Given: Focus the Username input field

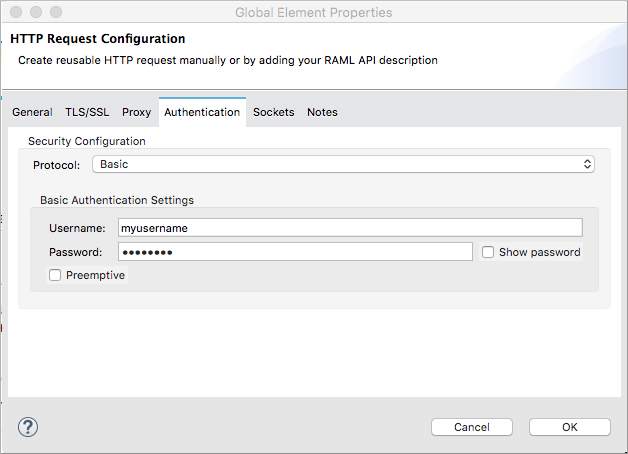Looking at the screenshot, I should point(349,228).
